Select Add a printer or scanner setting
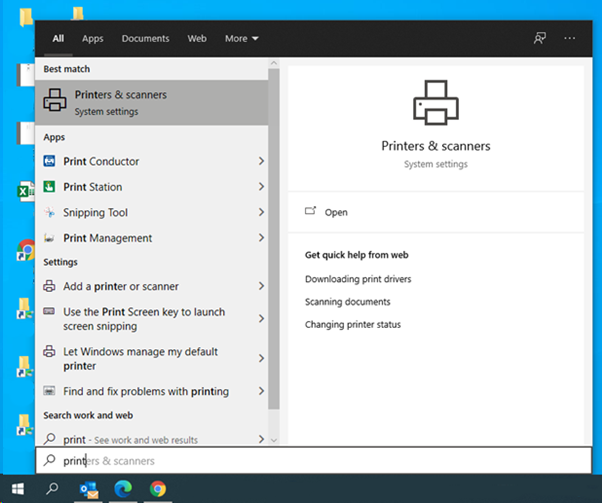The height and width of the screenshot is (503, 602). click(152, 286)
